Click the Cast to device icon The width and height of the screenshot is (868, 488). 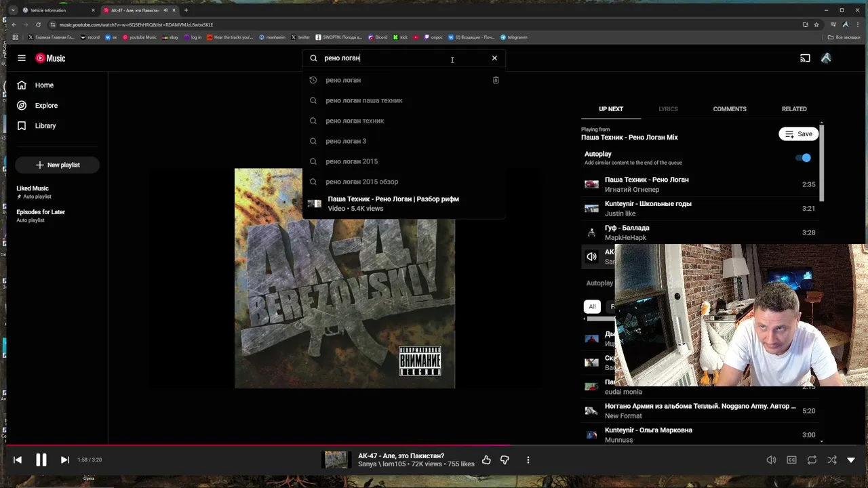(805, 58)
